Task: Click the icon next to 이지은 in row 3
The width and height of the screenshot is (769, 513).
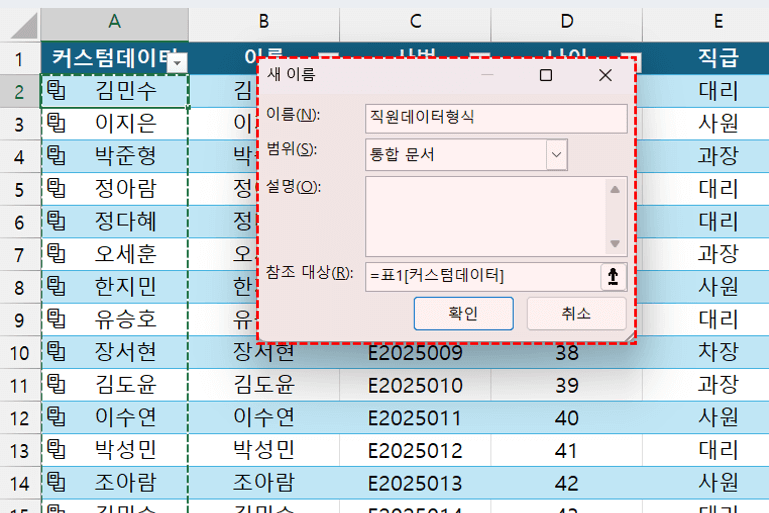Action: pos(56,123)
